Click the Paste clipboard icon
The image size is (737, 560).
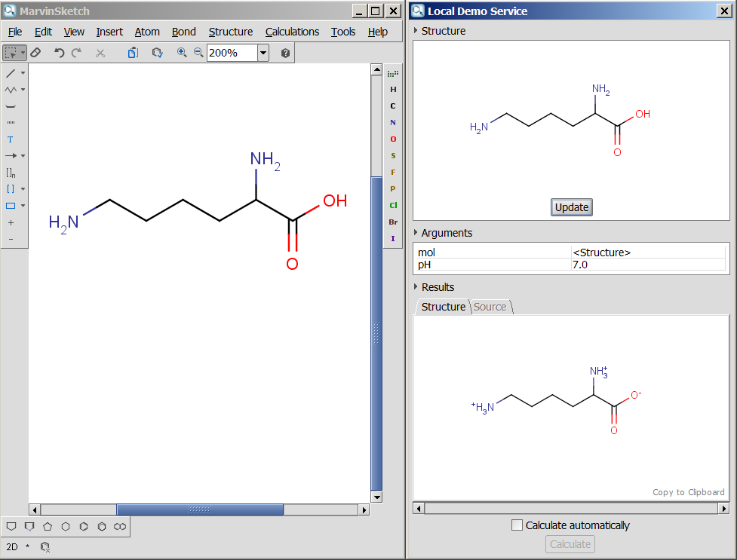[133, 53]
